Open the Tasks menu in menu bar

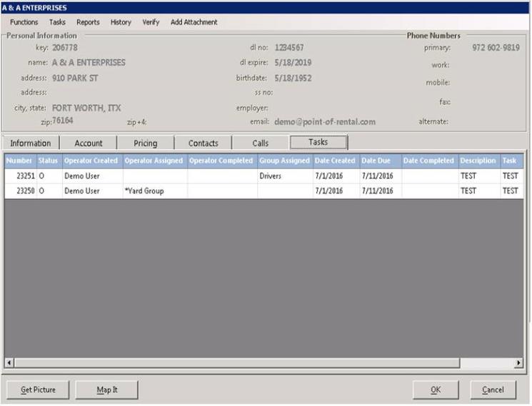(x=57, y=22)
